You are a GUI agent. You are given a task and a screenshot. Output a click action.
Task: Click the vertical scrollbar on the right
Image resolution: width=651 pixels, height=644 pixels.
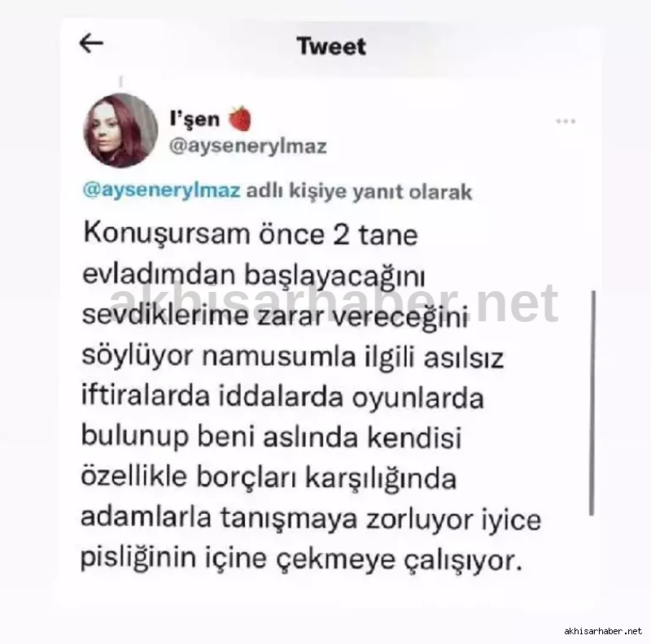(592, 403)
